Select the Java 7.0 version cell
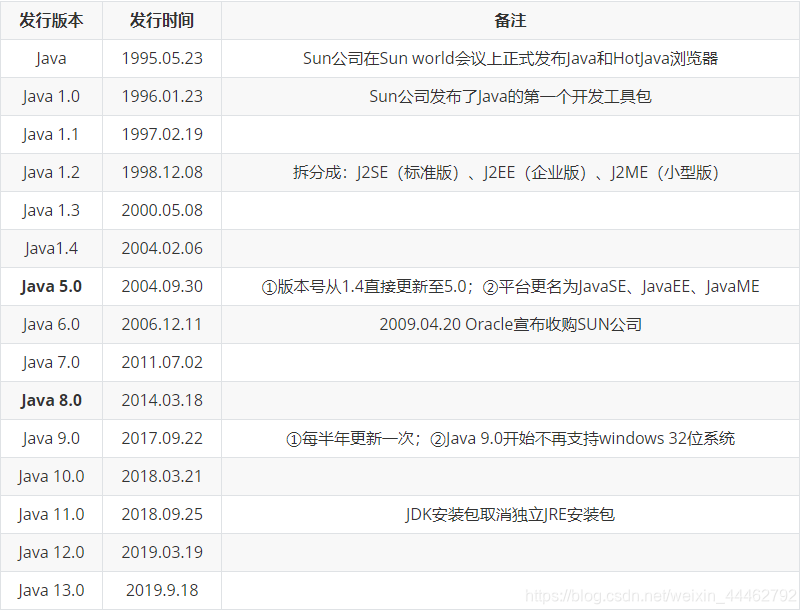This screenshot has height=614, width=806. [51, 363]
